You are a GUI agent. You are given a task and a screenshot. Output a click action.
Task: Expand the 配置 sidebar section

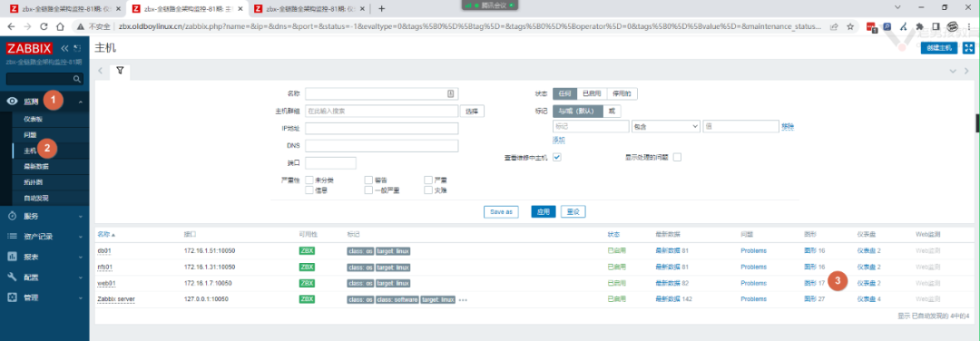point(44,277)
